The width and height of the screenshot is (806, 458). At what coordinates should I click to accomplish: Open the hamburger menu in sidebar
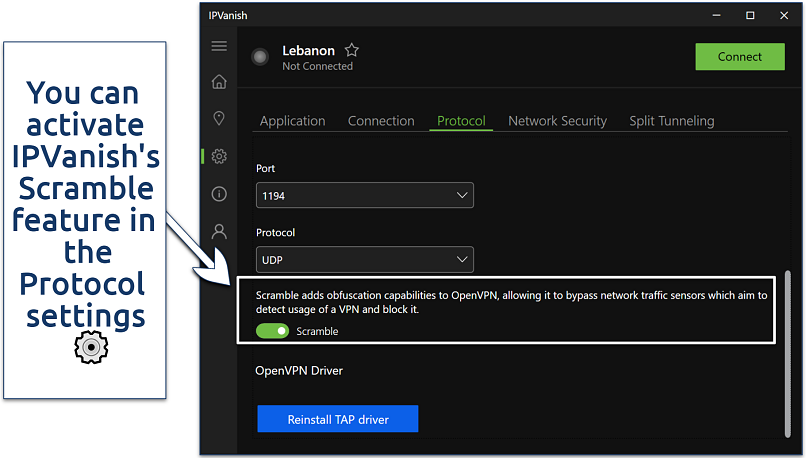click(x=219, y=47)
